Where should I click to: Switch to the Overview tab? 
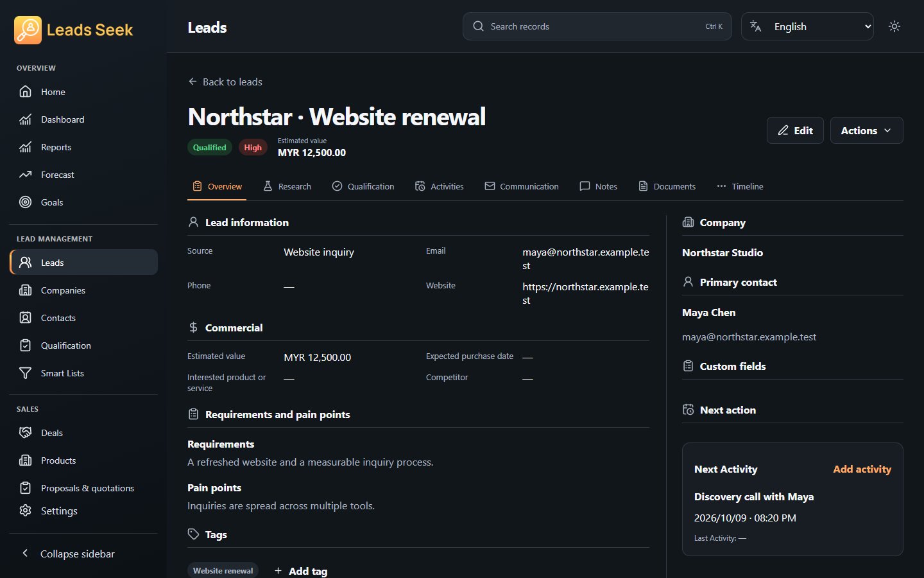217,186
